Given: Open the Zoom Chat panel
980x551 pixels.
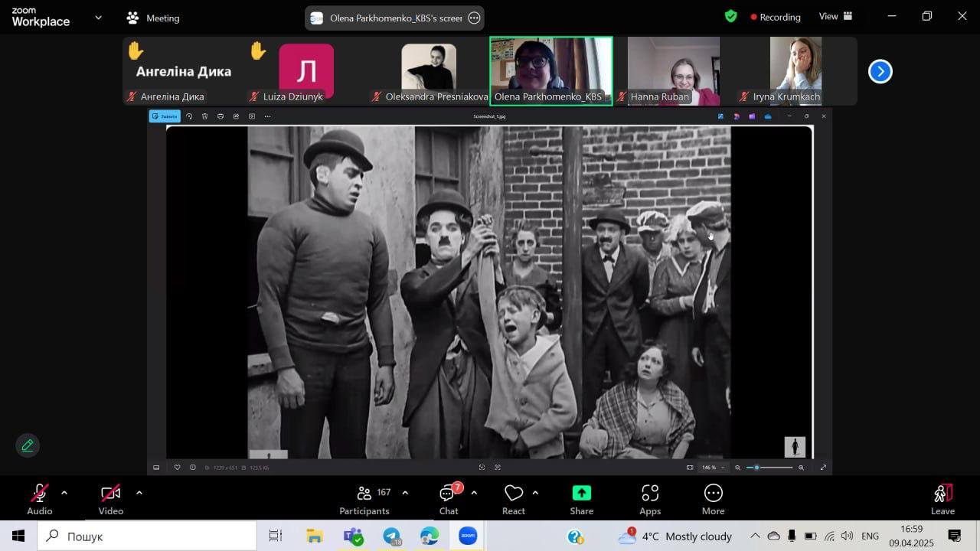Looking at the screenshot, I should click(449, 499).
